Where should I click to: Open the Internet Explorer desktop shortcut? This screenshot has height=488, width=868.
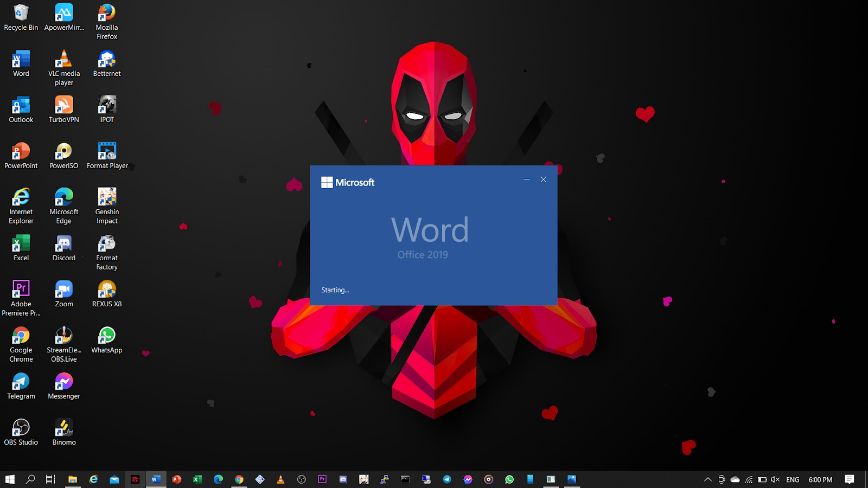[21, 206]
